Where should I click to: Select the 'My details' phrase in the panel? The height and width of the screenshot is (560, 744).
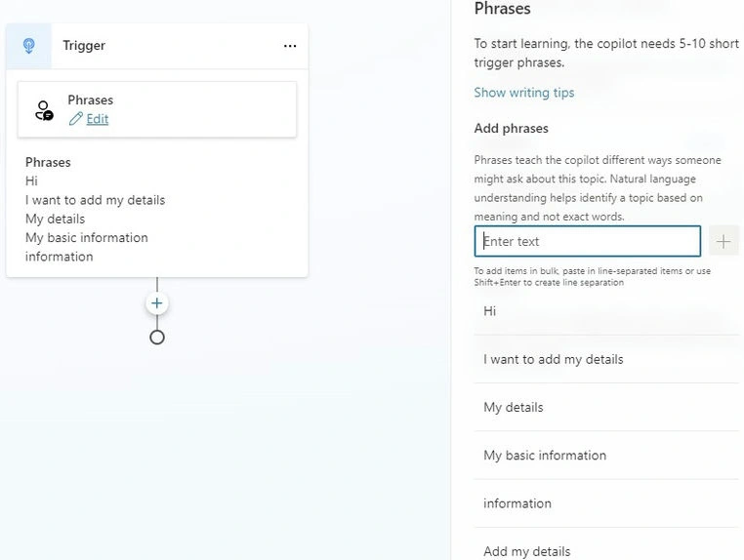coord(606,407)
